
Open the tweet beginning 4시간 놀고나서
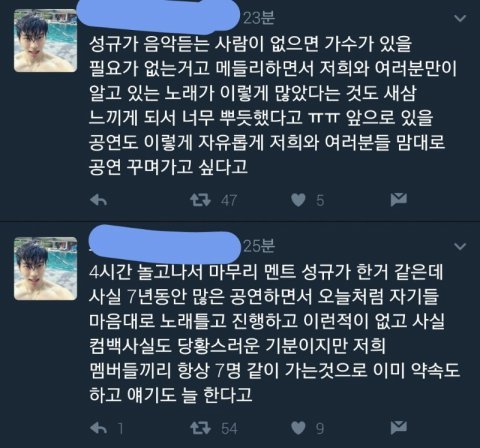(274, 333)
